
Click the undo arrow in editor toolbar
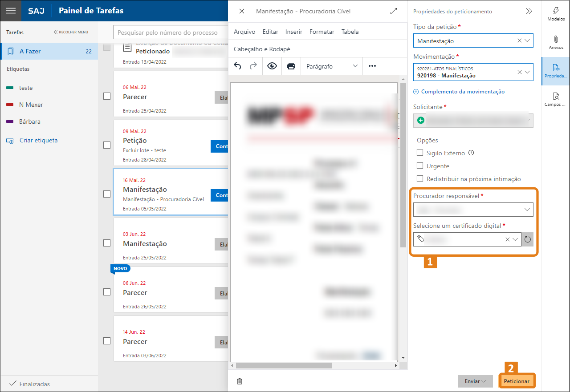pos(237,66)
